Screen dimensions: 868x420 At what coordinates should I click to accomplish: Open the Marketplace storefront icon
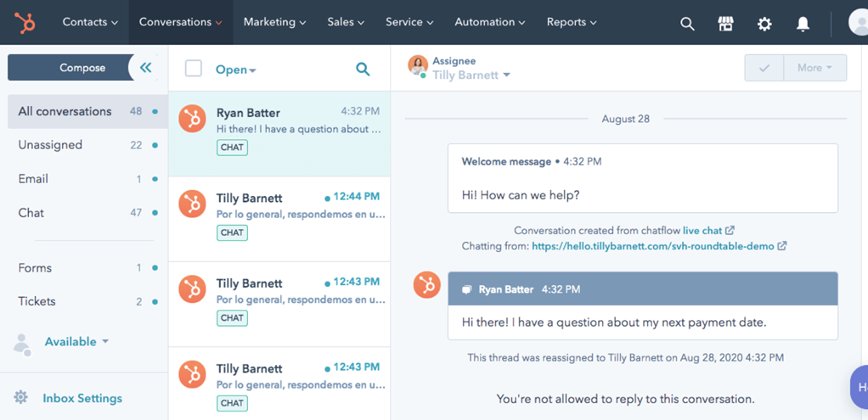[725, 24]
